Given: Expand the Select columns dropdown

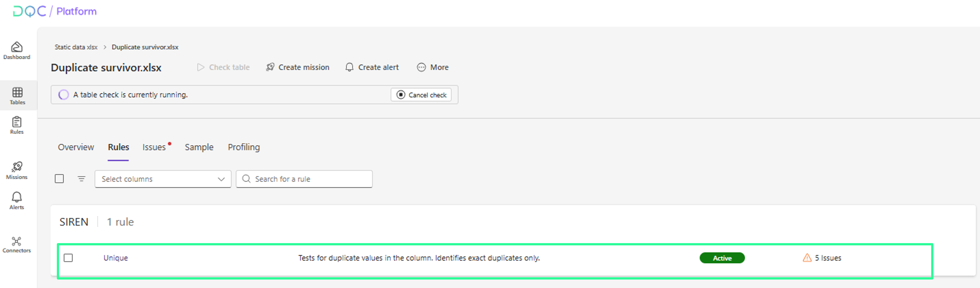Looking at the screenshot, I should [x=163, y=179].
